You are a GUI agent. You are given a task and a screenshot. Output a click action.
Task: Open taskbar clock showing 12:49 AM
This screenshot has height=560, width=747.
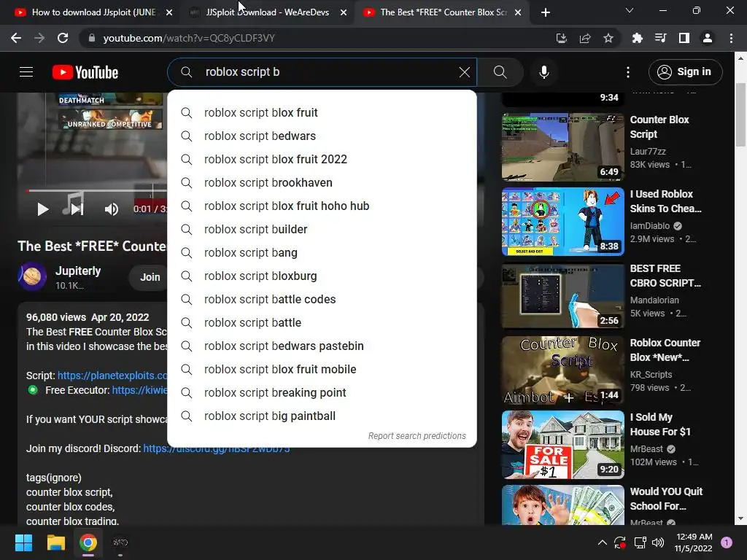tap(694, 542)
